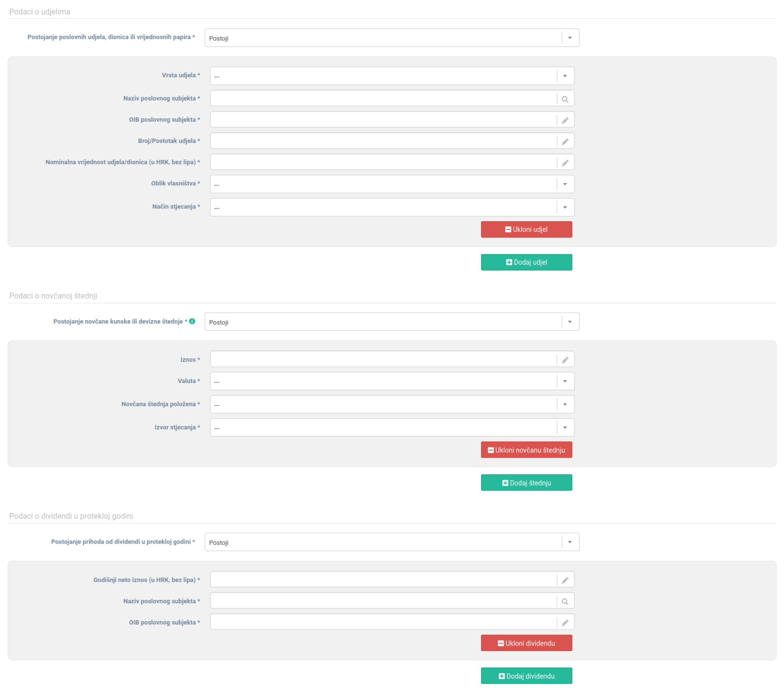Open the Vrsta udjela dropdown
Screen dimensions: 784x697
pyautogui.click(x=391, y=76)
